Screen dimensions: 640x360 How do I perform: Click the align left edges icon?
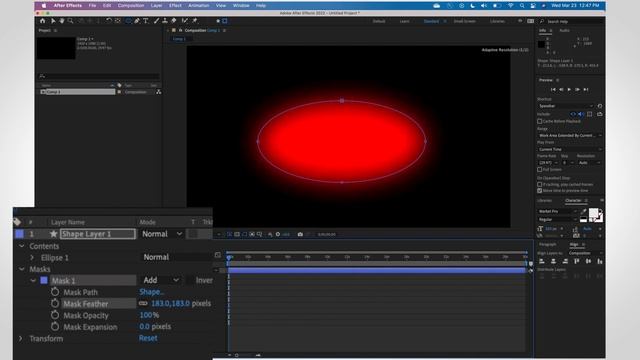click(x=542, y=261)
